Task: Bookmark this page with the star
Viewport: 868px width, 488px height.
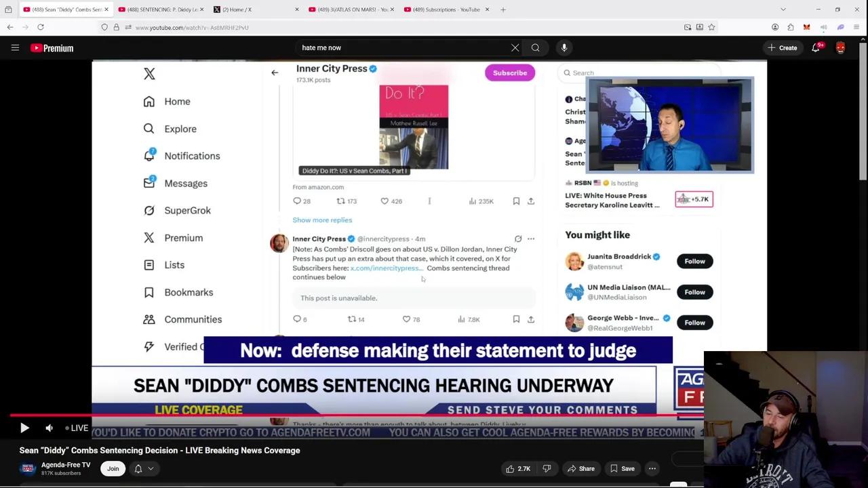Action: click(711, 27)
